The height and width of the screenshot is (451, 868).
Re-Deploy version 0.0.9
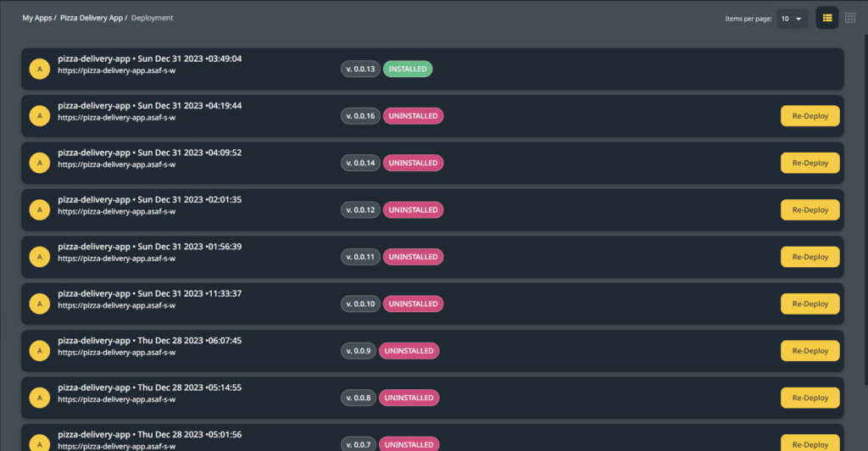pos(810,351)
